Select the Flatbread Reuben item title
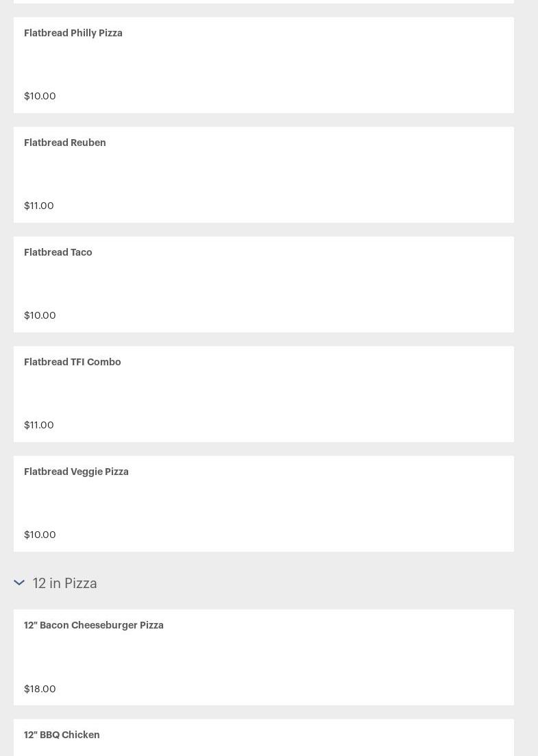The image size is (538, 756). coord(65,143)
